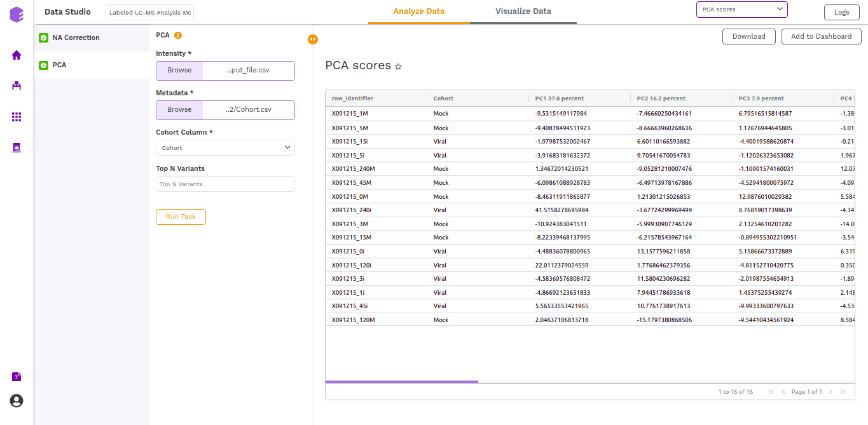Screen dimensions: 868x425
Task: Select row X091215_3i cell
Action: tap(376, 279)
